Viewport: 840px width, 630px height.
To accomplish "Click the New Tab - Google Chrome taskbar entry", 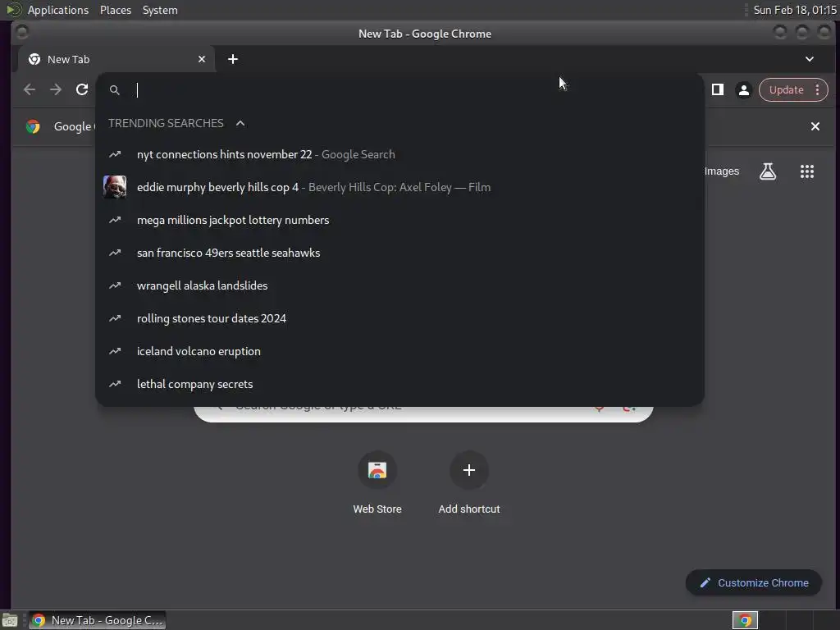I will click(x=98, y=620).
